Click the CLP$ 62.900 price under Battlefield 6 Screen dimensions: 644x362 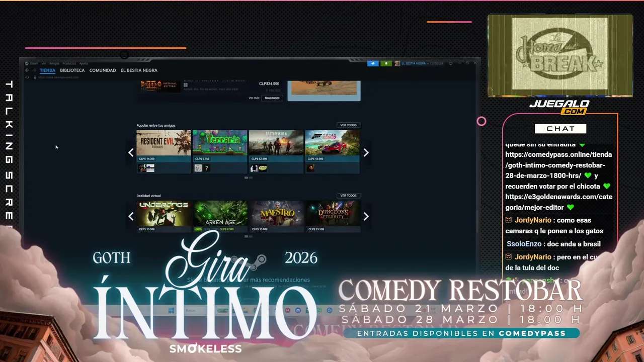click(259, 159)
